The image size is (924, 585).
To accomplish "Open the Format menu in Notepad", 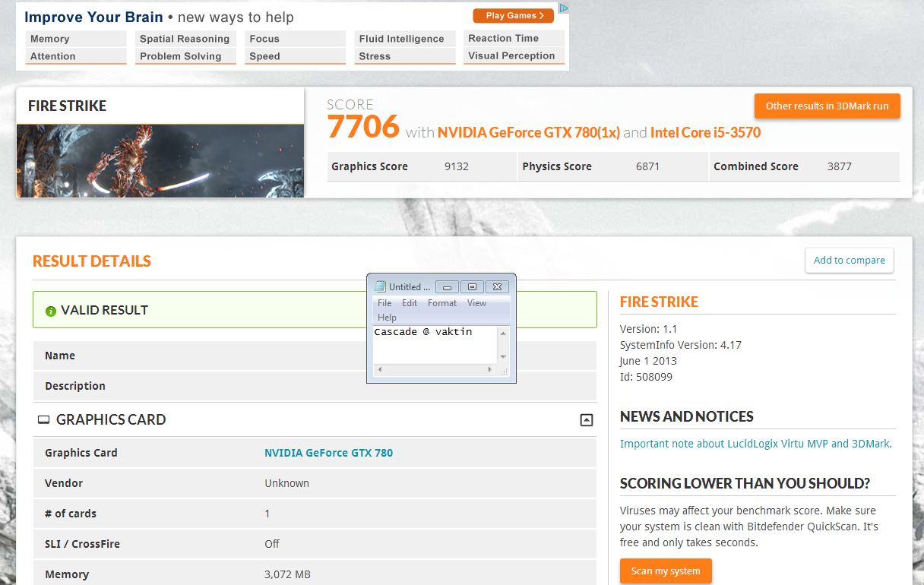I will pyautogui.click(x=441, y=303).
